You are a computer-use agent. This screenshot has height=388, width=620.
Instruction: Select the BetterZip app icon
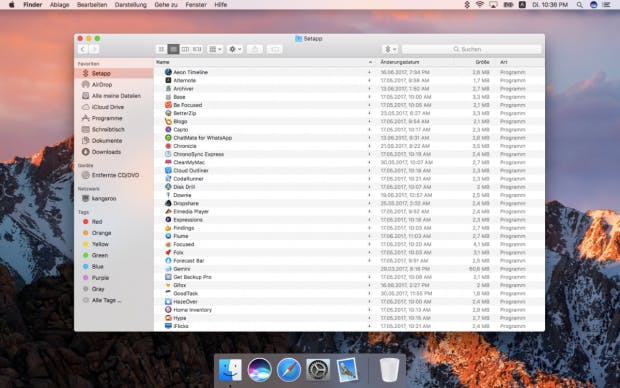(168, 113)
